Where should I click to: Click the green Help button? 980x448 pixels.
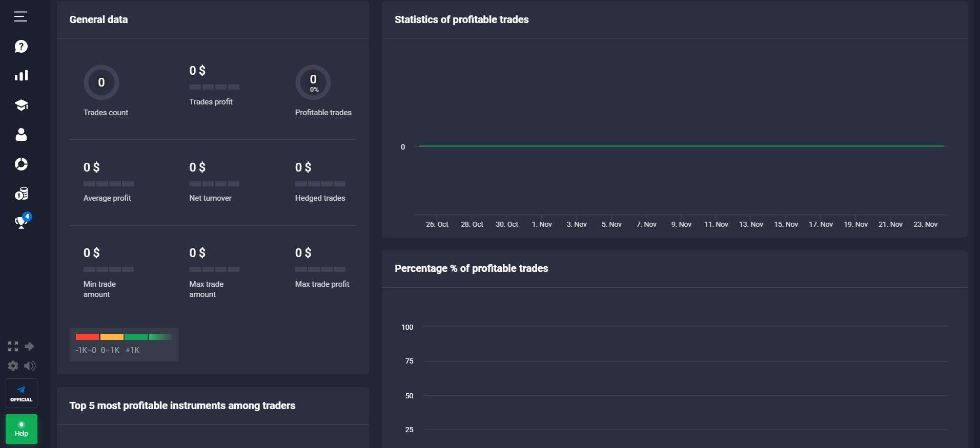[x=22, y=429]
